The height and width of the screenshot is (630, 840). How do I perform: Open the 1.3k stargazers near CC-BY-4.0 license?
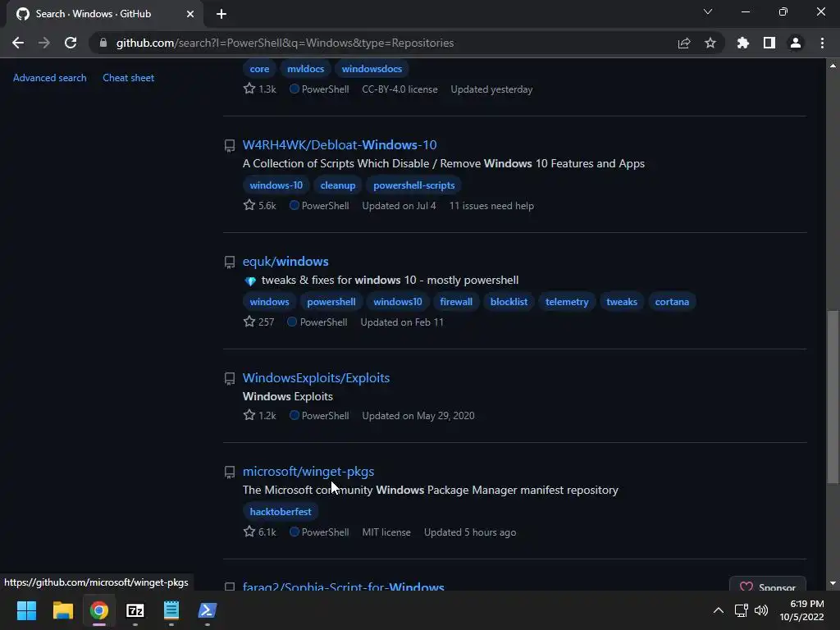260,89
